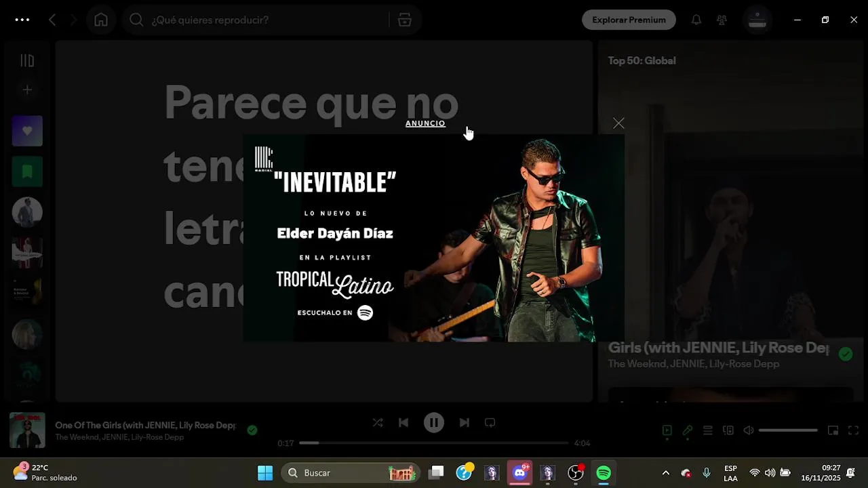Open the clock and date 09:27
The height and width of the screenshot is (488, 868).
coord(821,473)
